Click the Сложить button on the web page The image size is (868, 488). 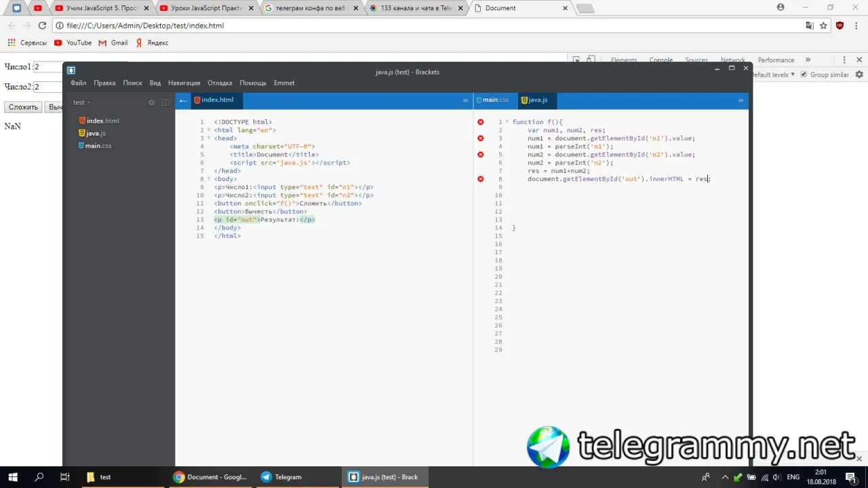(23, 107)
